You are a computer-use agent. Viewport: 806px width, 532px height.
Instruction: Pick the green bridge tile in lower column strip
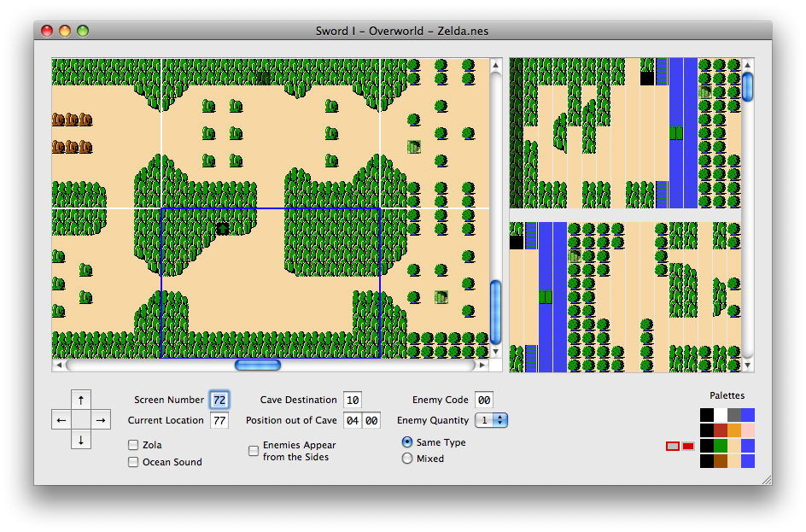tap(546, 297)
